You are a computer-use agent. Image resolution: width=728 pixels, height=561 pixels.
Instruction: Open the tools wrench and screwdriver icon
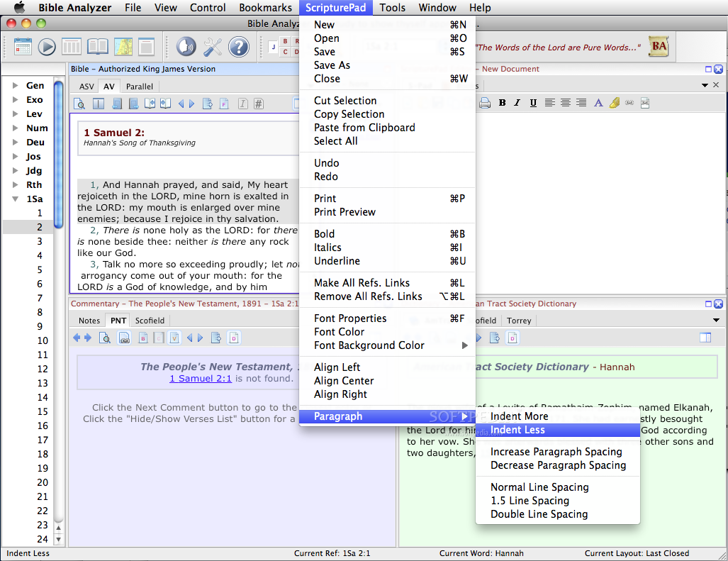213,46
